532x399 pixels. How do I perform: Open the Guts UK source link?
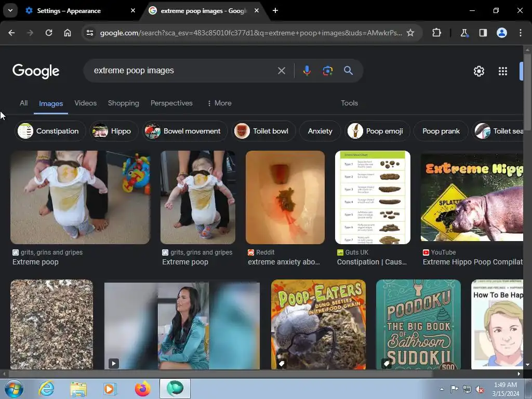point(353,252)
